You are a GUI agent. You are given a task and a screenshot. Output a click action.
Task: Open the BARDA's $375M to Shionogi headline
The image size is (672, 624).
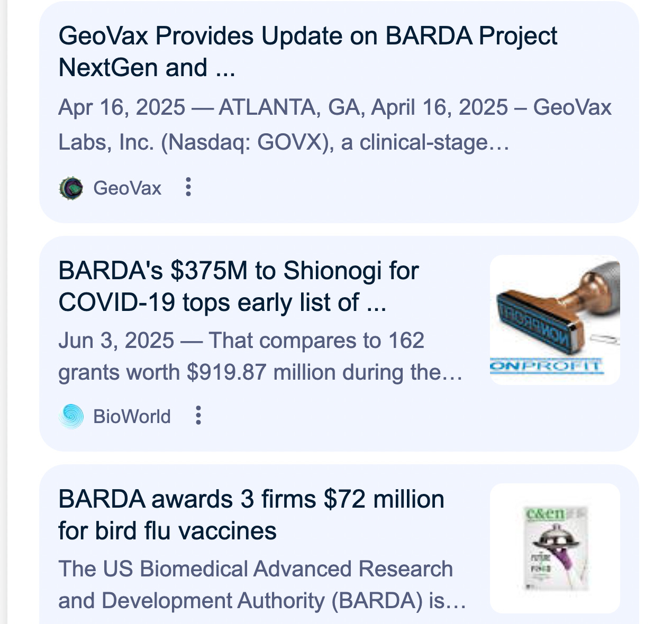pyautogui.click(x=238, y=287)
